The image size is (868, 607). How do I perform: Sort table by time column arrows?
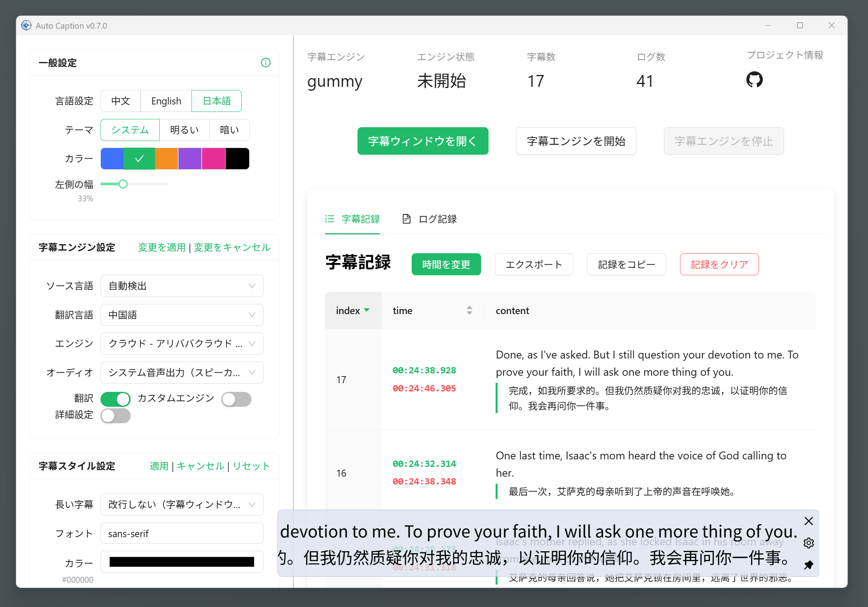469,311
